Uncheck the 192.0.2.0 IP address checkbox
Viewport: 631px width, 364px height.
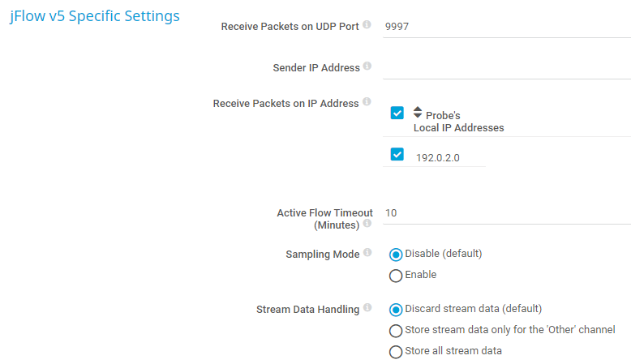tap(397, 154)
